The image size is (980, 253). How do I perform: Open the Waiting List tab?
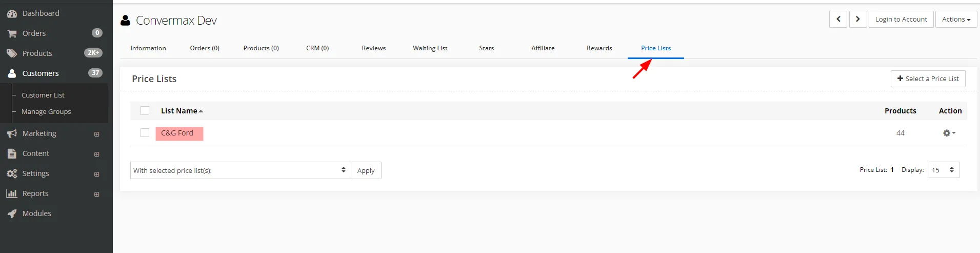pyautogui.click(x=430, y=48)
